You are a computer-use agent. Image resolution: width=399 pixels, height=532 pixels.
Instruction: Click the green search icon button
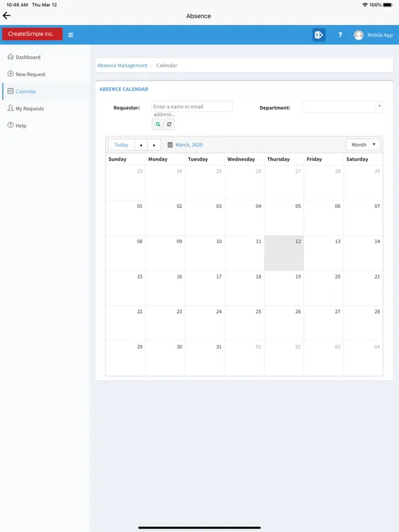pyautogui.click(x=157, y=125)
